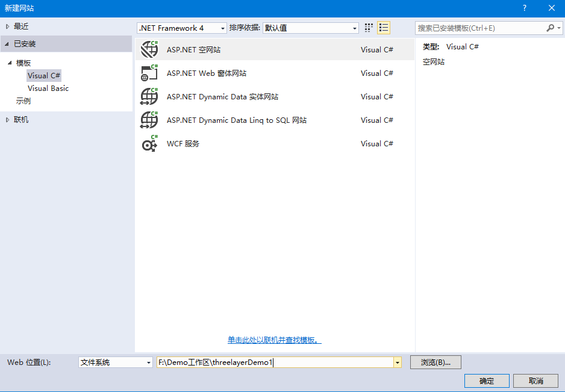The image size is (565, 392).
Task: Open the help question mark button
Action: [x=525, y=8]
